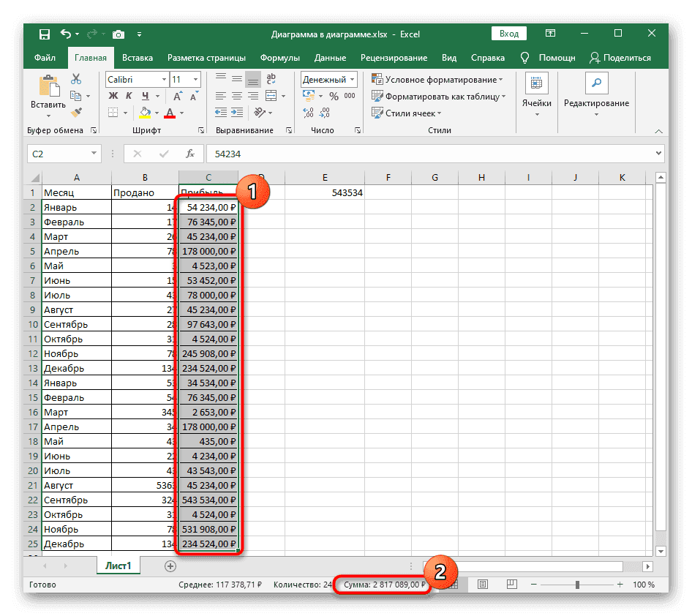Add a new sheet with plus icon
Image resolution: width=692 pixels, height=616 pixels.
(170, 566)
